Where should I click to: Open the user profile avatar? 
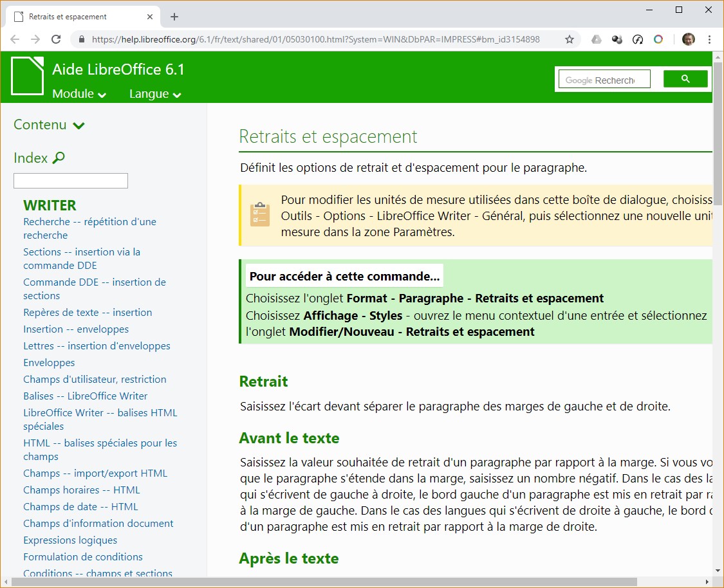(x=688, y=39)
